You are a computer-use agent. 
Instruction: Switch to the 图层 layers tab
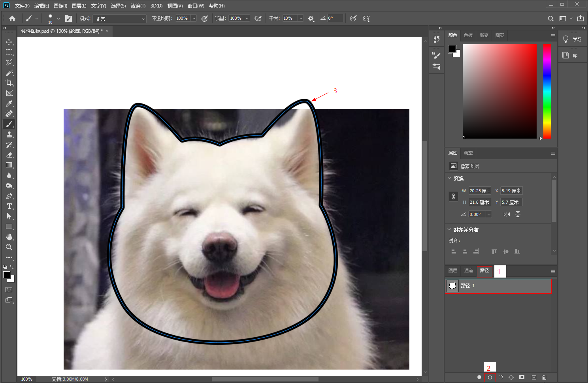coord(453,270)
